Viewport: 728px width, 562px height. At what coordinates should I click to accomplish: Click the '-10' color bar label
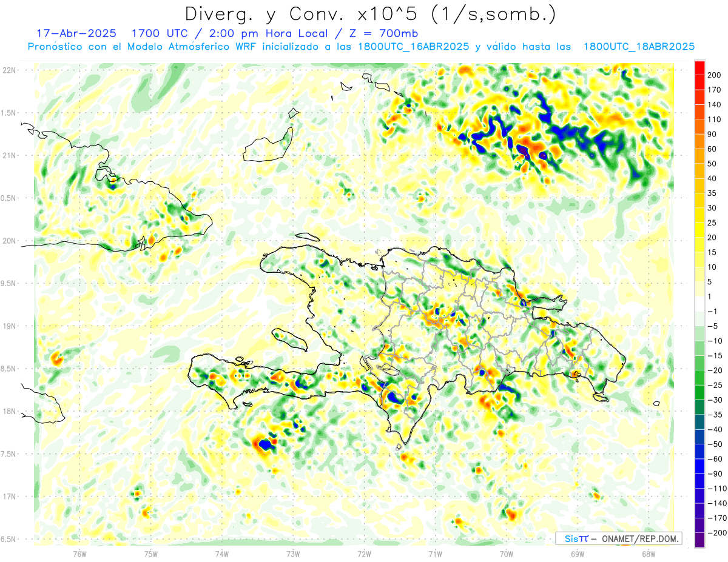click(x=714, y=341)
